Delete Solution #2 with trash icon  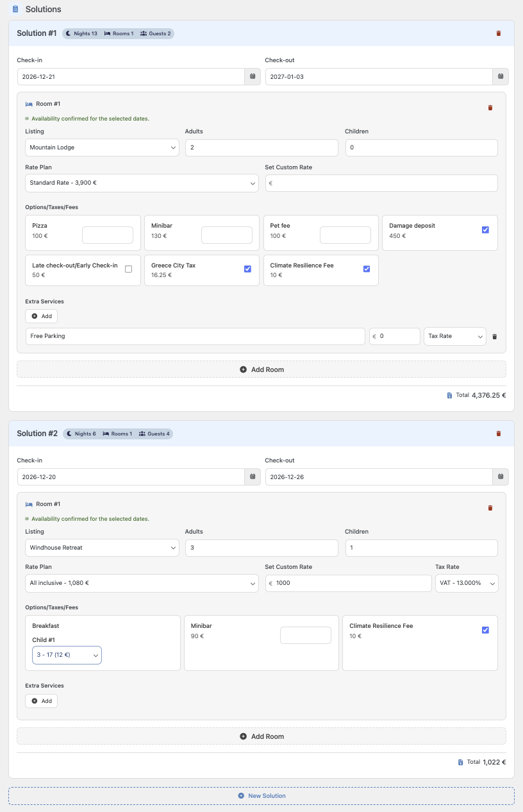pyautogui.click(x=499, y=434)
